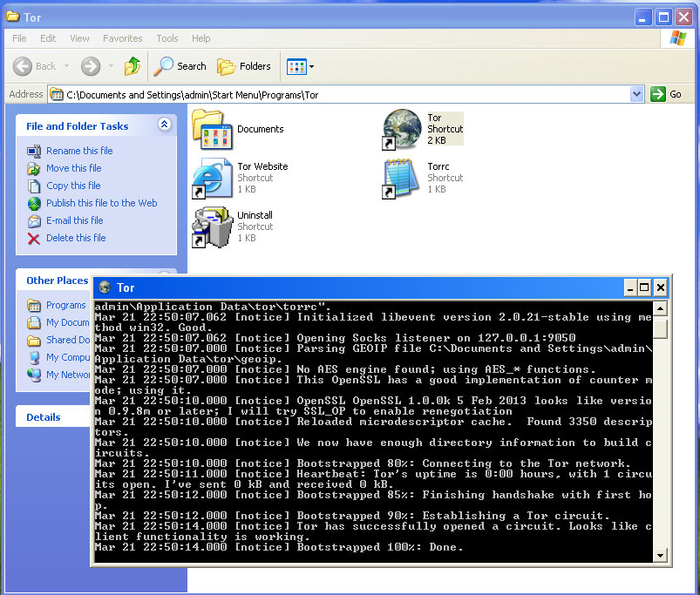
Task: Open the Favorites menu
Action: (122, 38)
